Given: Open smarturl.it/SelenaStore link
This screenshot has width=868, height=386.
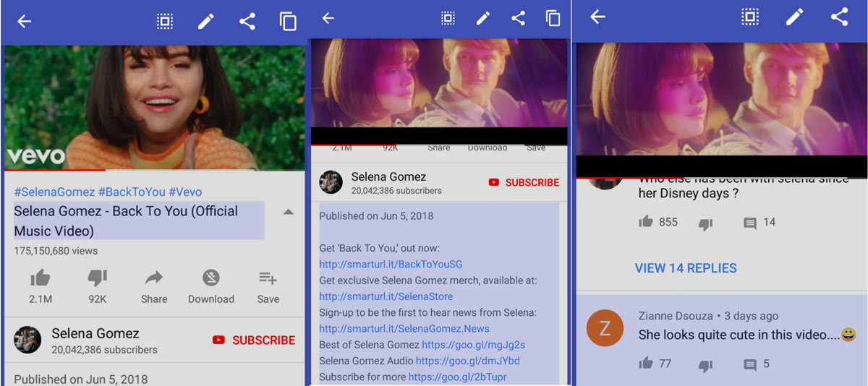Looking at the screenshot, I should tap(386, 296).
